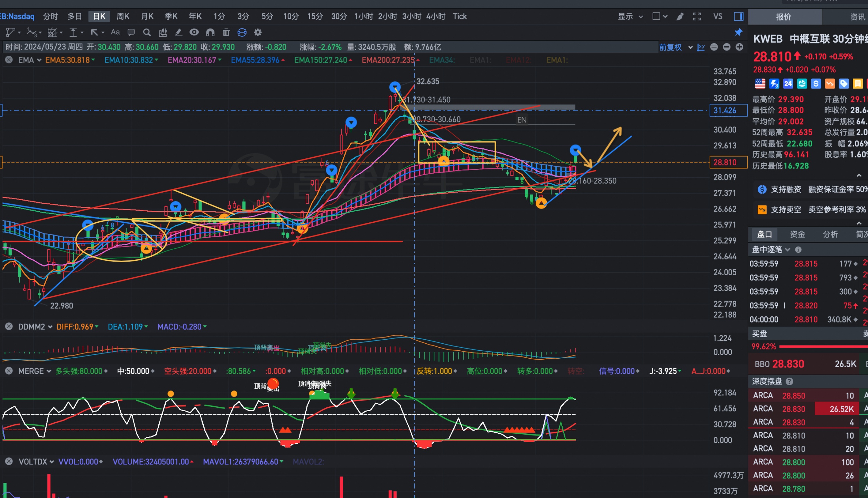Click the EMA5 orange value label
The height and width of the screenshot is (498, 868).
tap(67, 60)
